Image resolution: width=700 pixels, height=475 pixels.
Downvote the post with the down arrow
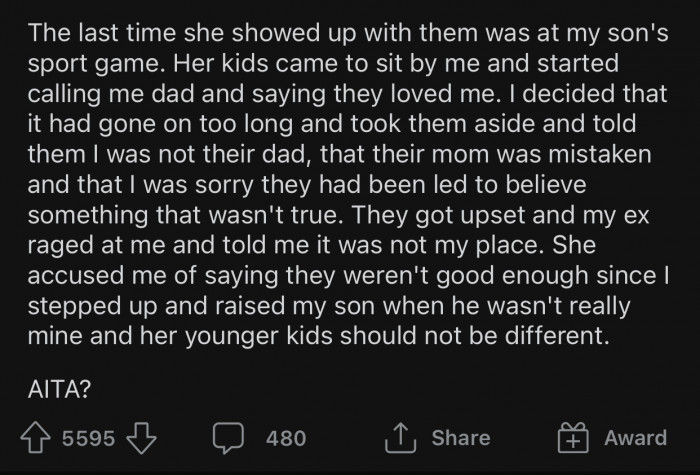142,438
